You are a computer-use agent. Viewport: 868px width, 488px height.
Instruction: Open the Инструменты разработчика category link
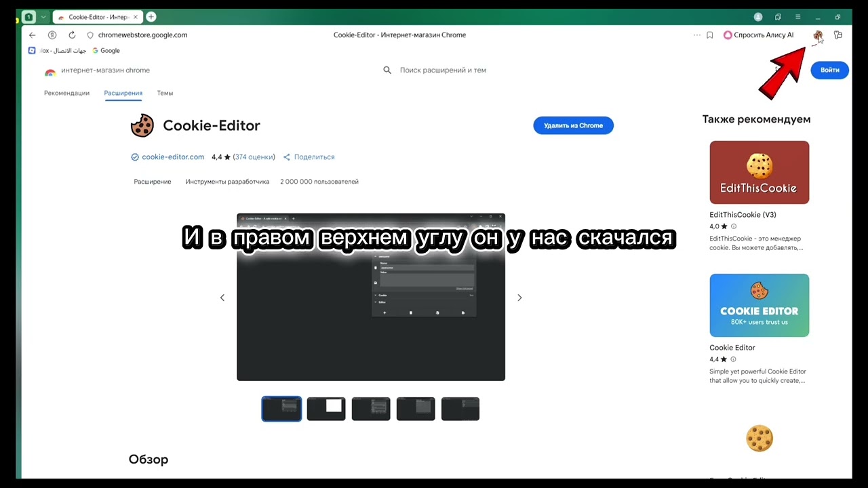click(227, 182)
